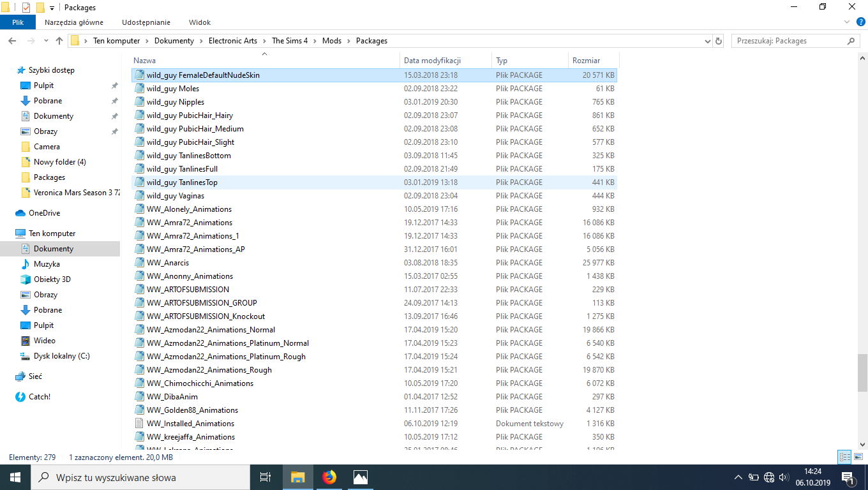Viewport: 868px width, 490px height.
Task: Open the Widok ribbon tab
Action: point(200,22)
